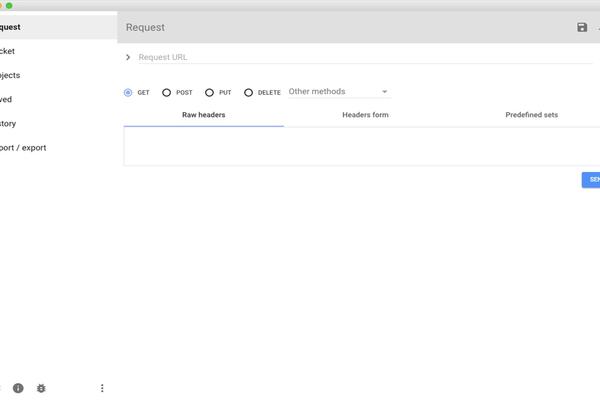Open the Projects item in sidebar
This screenshot has height=400, width=600.
coord(59,75)
